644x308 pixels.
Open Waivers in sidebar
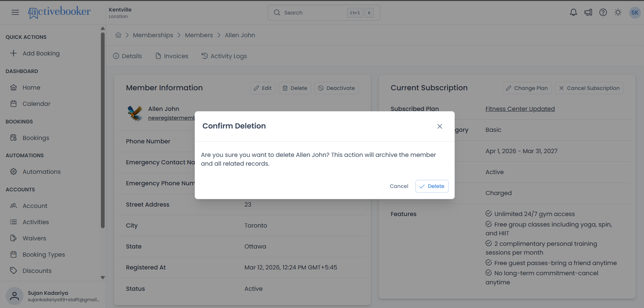pos(34,238)
